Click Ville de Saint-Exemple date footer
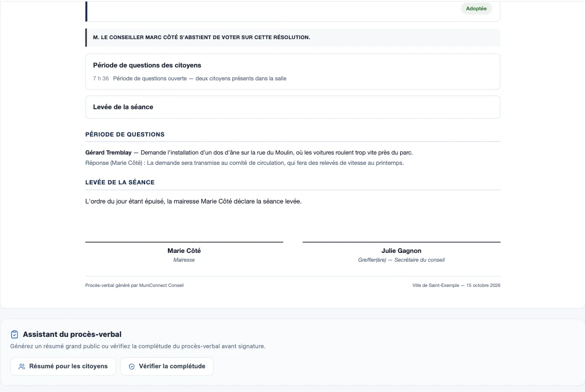 pyautogui.click(x=456, y=285)
